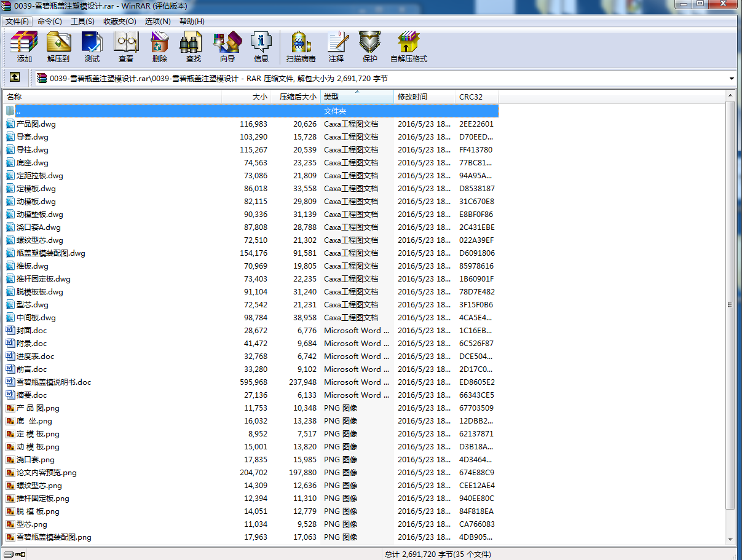Select the parent folder '..' icon
742x560 pixels.
(x=10, y=111)
